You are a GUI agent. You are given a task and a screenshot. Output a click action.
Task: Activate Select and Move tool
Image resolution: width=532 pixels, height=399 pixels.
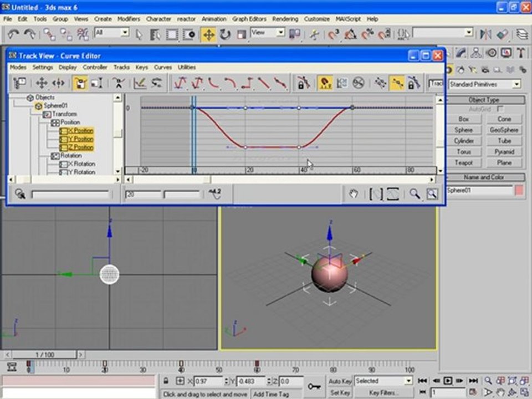point(209,34)
